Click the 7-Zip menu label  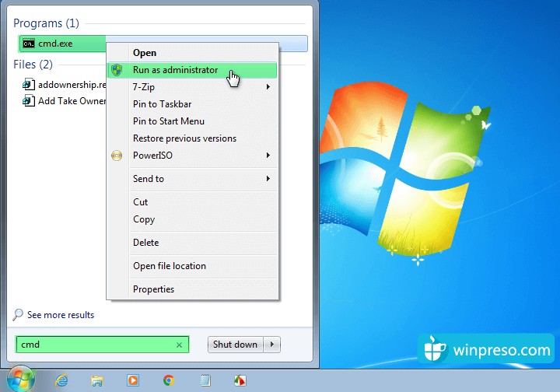(144, 87)
